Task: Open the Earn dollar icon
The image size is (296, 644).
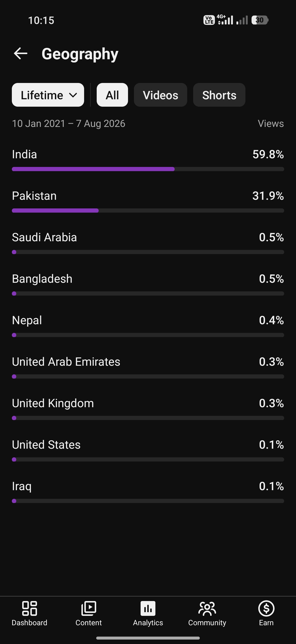Action: (266, 608)
